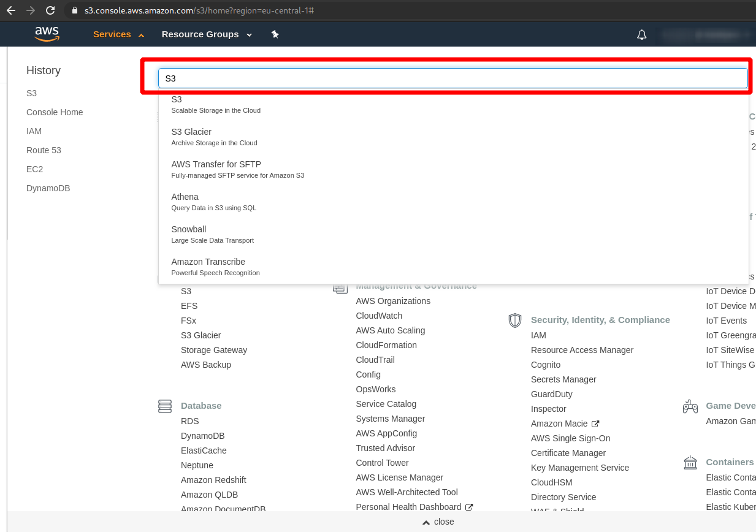Open CloudTrail service
756x532 pixels.
point(375,360)
